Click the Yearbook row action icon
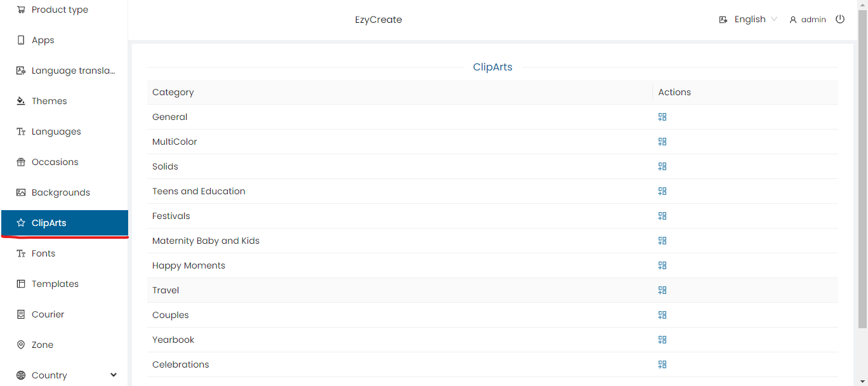Viewport: 868px width, 386px height. [662, 340]
